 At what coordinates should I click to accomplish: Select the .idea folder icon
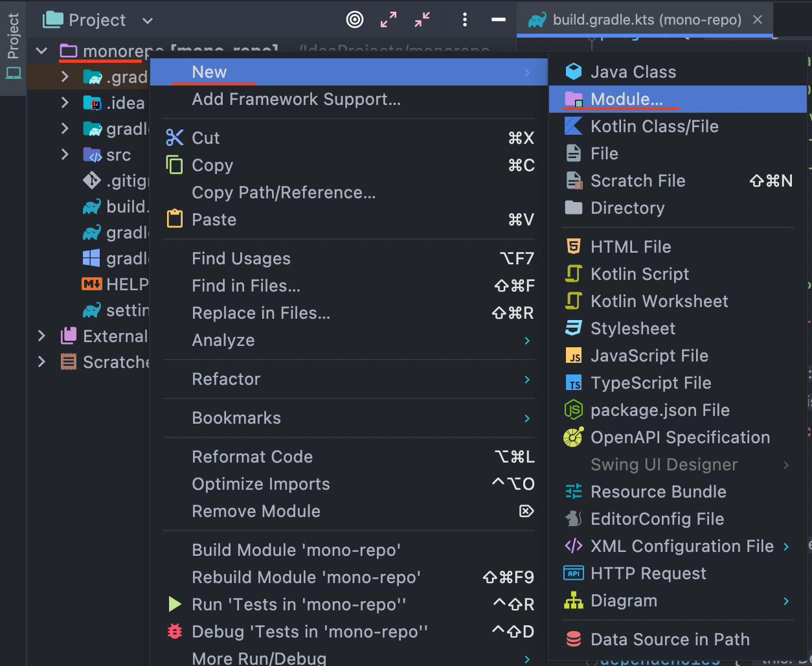(92, 103)
